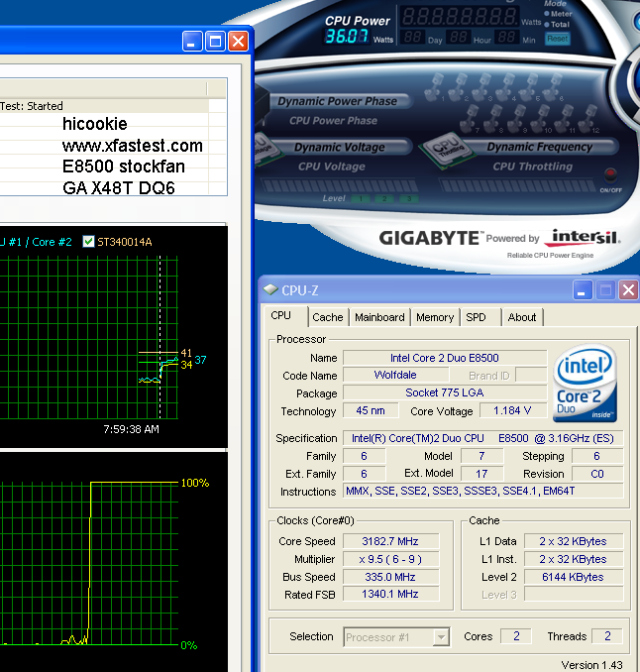Select the Total mode radio button

click(x=547, y=24)
